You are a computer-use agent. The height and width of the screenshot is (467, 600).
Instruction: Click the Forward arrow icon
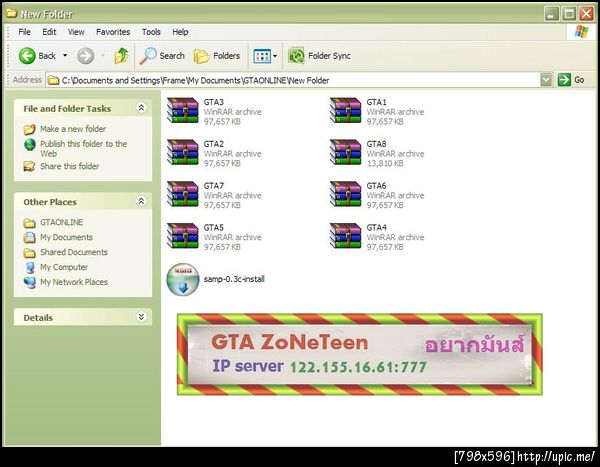(85, 56)
